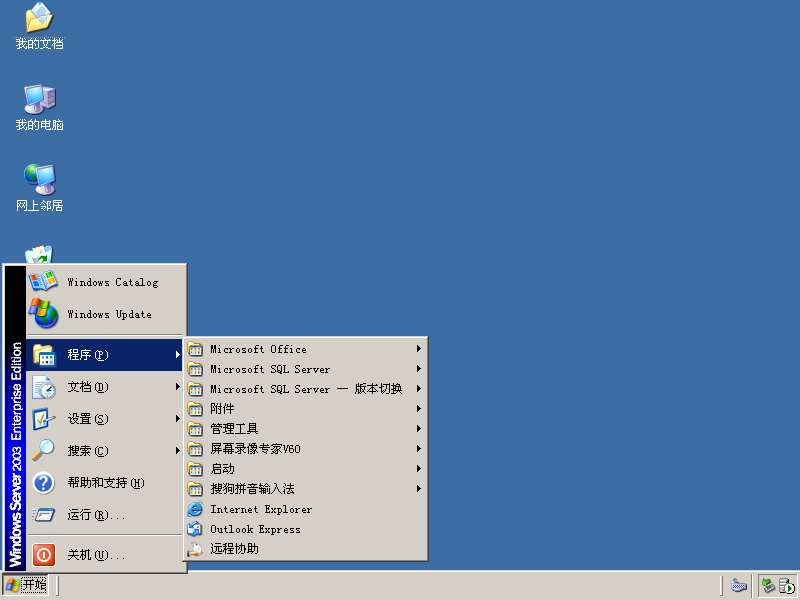Viewport: 800px width, 600px height.
Task: Expand the 文档(D) submenu arrow
Action: [178, 387]
